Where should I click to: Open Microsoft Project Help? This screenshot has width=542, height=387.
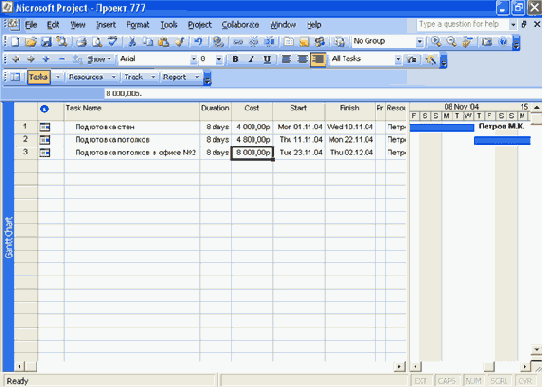click(503, 42)
